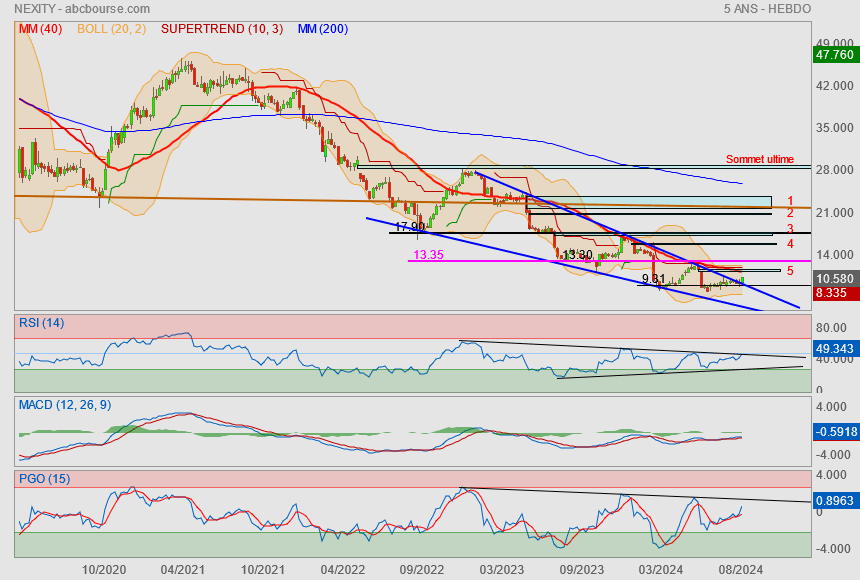Select the MM (40) indicator label
This screenshot has width=860, height=580.
point(41,29)
